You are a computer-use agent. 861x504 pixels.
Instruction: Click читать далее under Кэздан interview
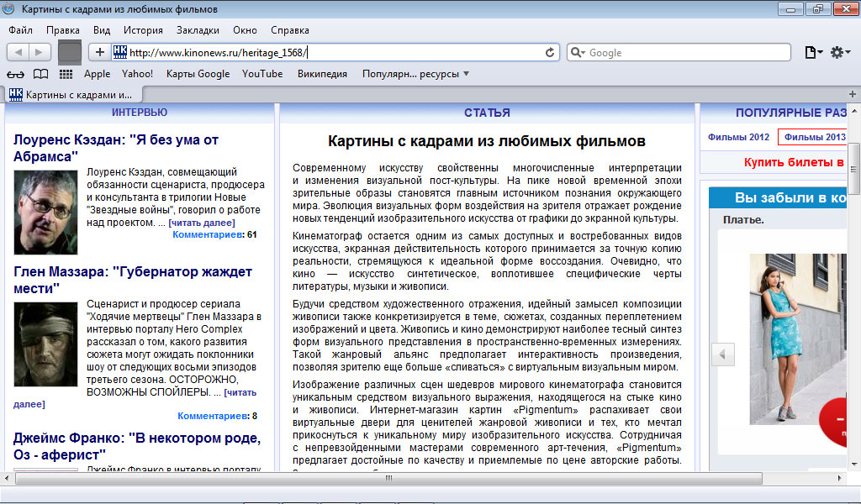202,223
